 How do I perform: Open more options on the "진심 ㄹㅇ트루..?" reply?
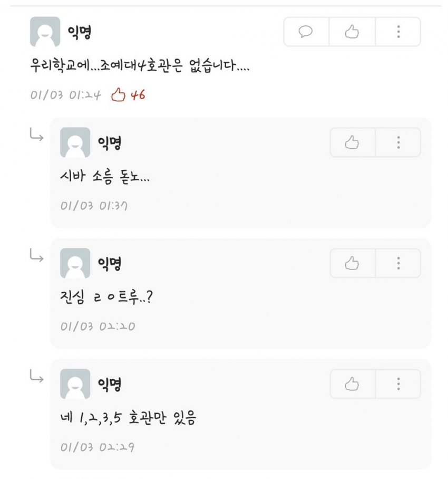click(x=397, y=263)
